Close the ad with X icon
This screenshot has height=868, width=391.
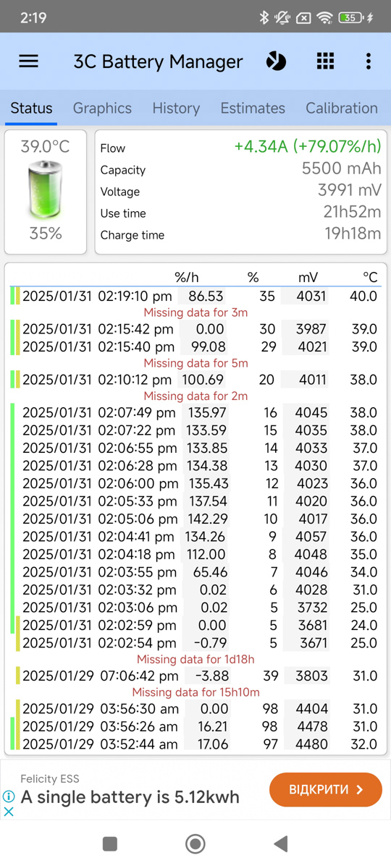[x=9, y=812]
